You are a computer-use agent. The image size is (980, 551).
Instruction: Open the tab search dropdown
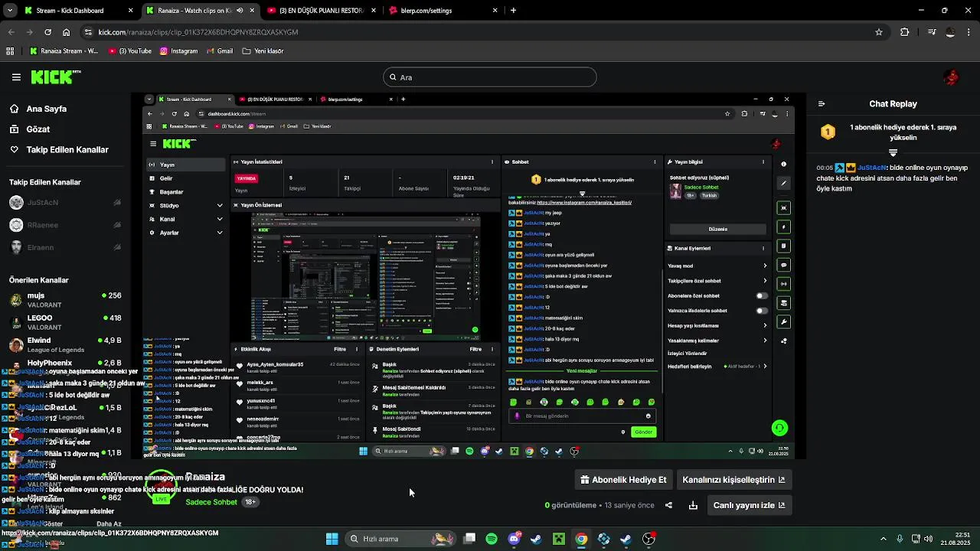click(10, 11)
